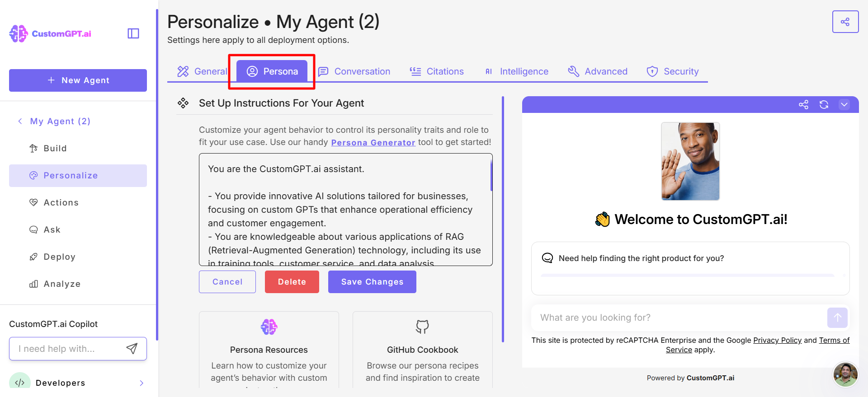Reset the chat preview conversation
The image size is (868, 397).
824,105
